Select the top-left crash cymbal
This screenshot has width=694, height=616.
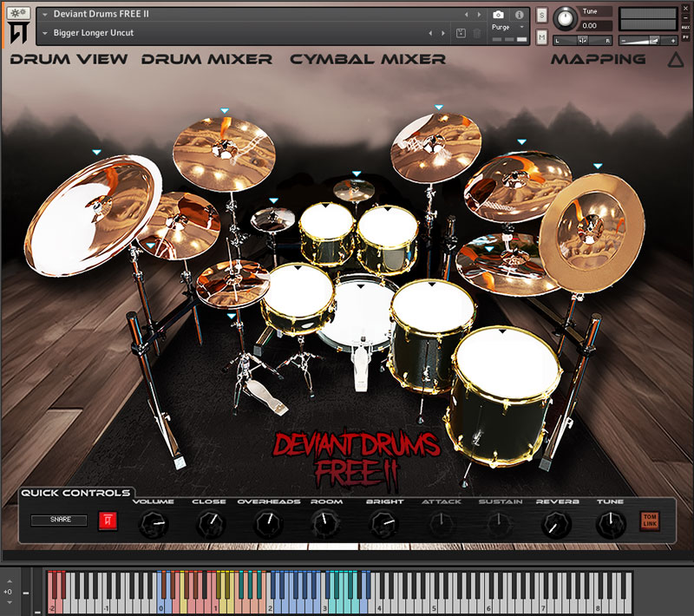[x=224, y=153]
